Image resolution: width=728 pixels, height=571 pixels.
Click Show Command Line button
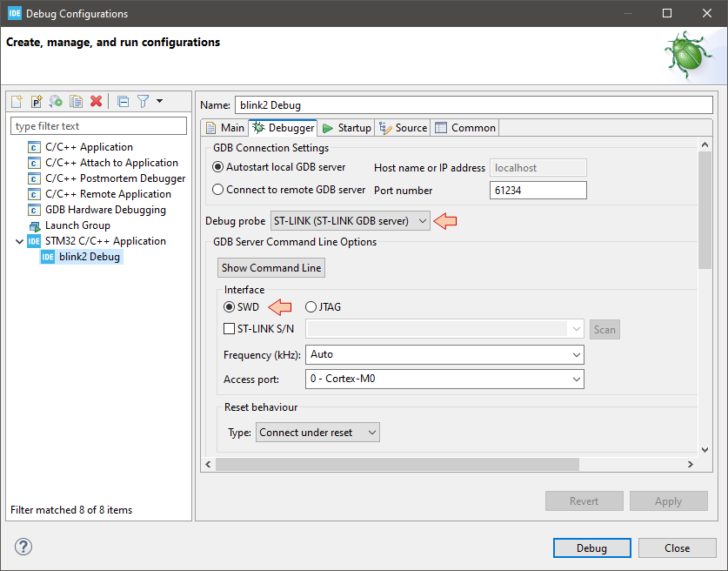click(x=271, y=268)
